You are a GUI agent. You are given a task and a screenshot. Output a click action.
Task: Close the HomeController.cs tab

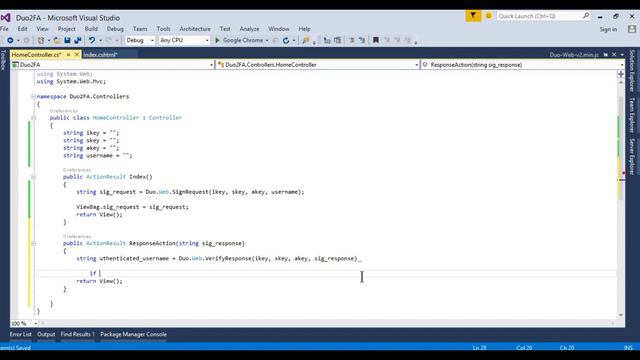pyautogui.click(x=77, y=55)
